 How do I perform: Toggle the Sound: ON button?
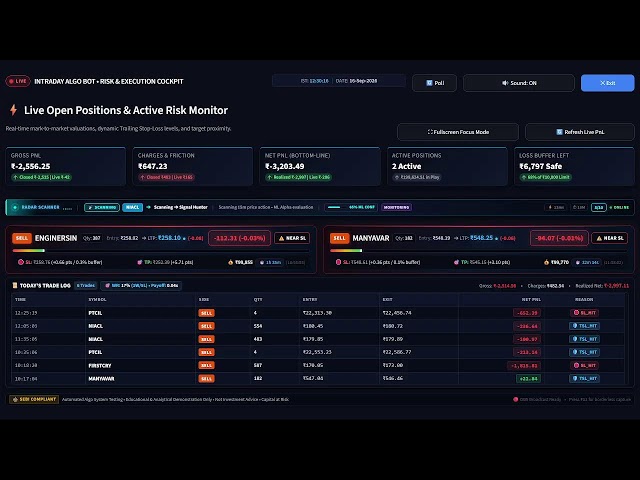point(519,83)
